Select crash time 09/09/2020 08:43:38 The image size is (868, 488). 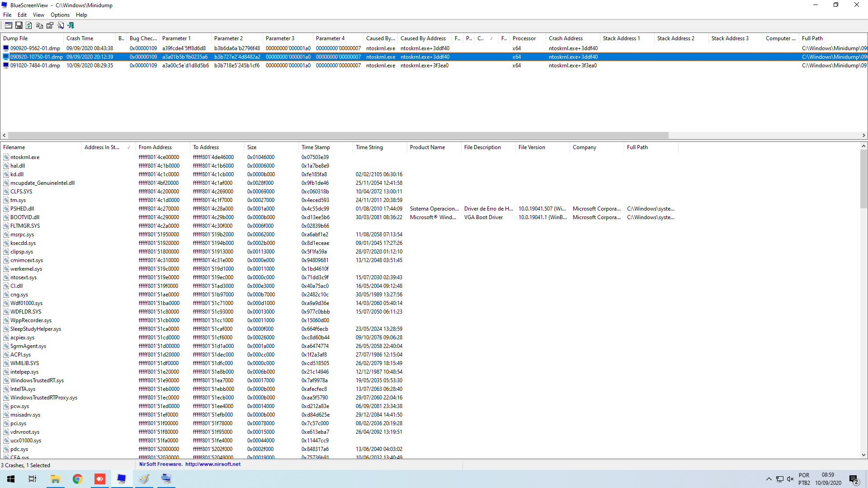pyautogui.click(x=90, y=48)
